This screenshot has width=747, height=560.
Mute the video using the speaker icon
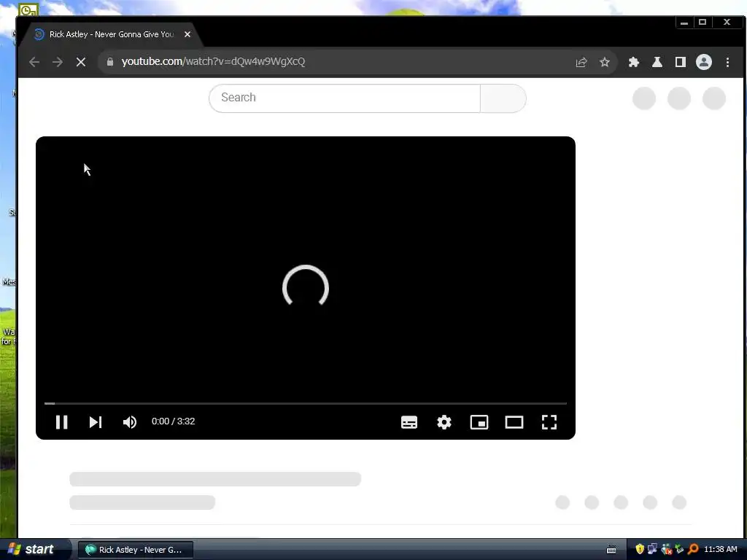pyautogui.click(x=130, y=422)
